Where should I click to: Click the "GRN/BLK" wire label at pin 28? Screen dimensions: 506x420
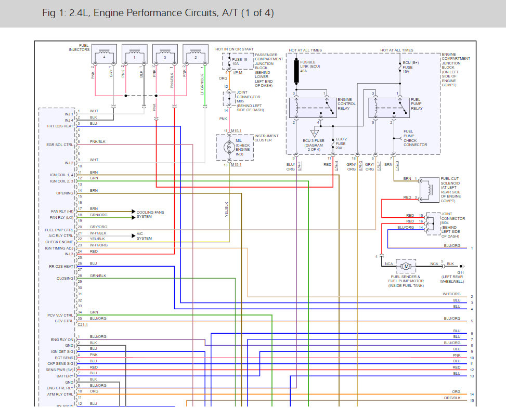point(98,276)
